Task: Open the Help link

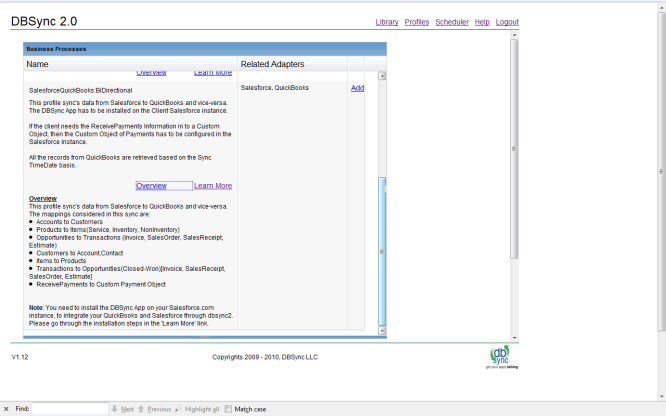Action: [482, 22]
